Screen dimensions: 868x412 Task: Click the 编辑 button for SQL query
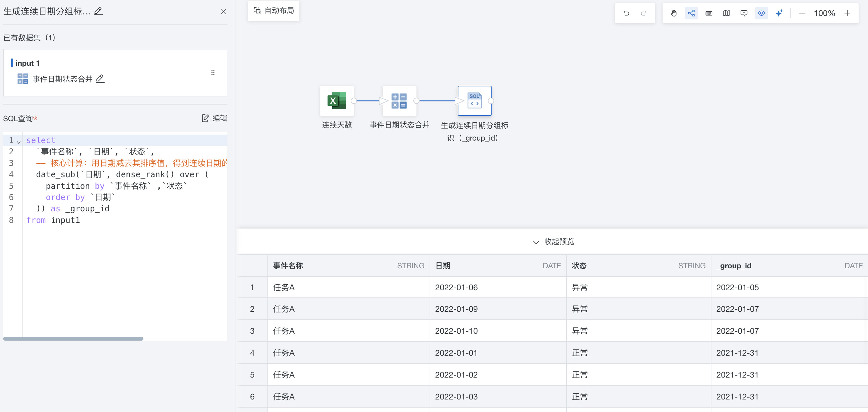214,118
